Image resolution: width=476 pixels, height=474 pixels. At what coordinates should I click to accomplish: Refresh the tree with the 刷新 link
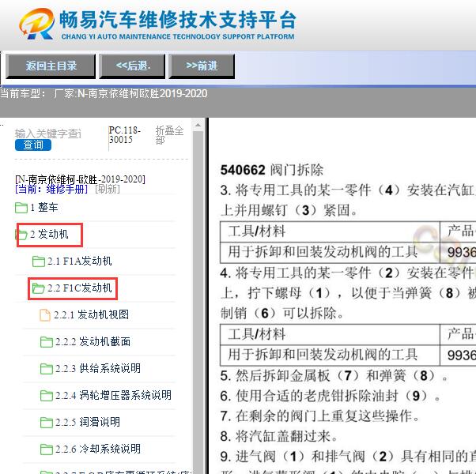[x=108, y=190]
